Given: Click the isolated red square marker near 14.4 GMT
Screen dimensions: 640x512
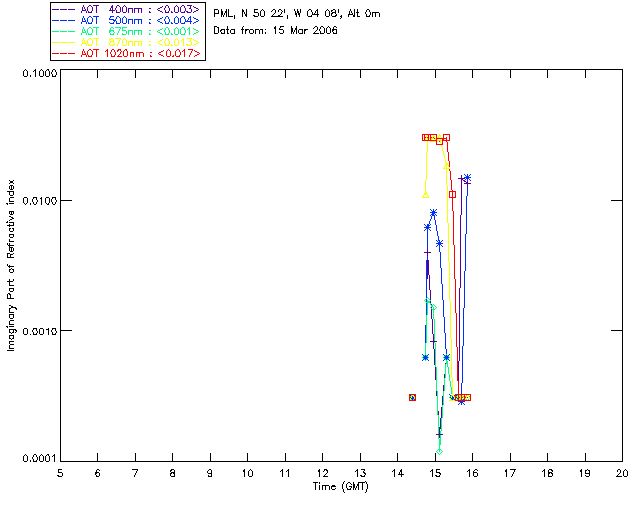Looking at the screenshot, I should click(412, 397).
